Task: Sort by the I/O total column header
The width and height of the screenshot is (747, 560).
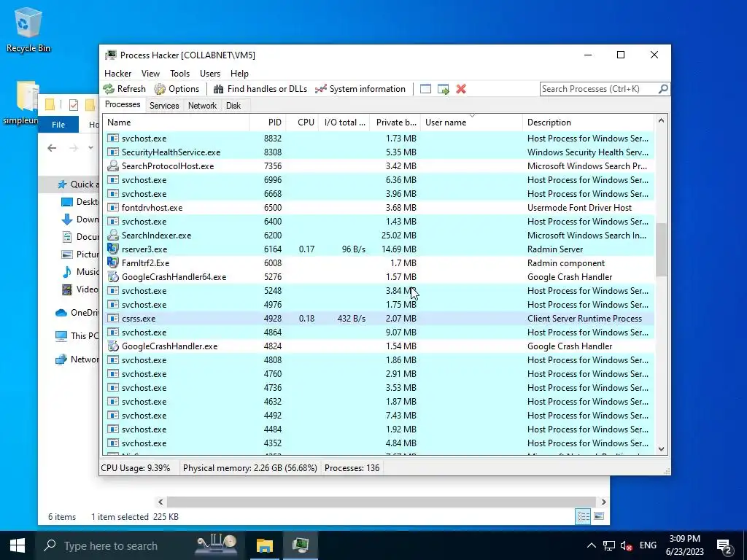Action: coord(344,122)
